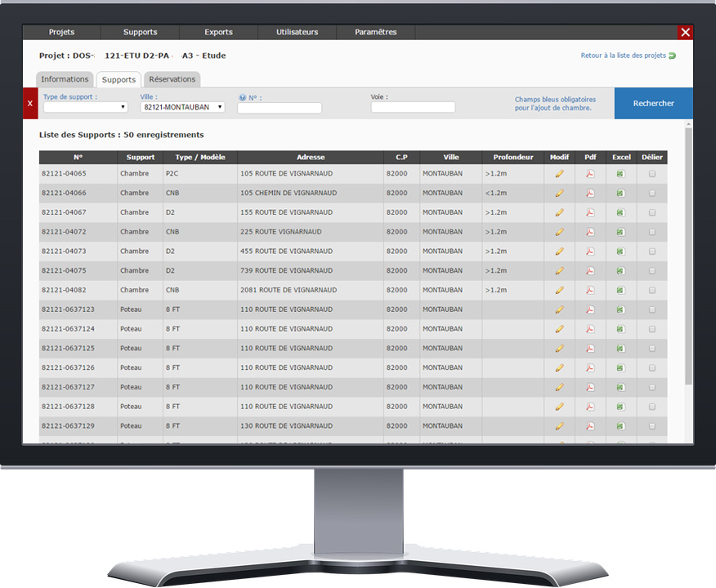Edit support 82121-04082 with pencil icon
This screenshot has width=716, height=588.
pos(559,290)
